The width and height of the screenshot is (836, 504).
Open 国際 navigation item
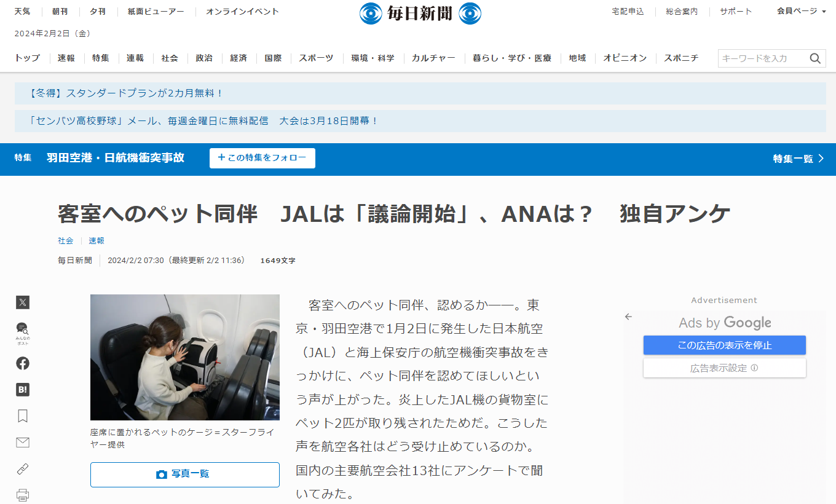pyautogui.click(x=273, y=58)
